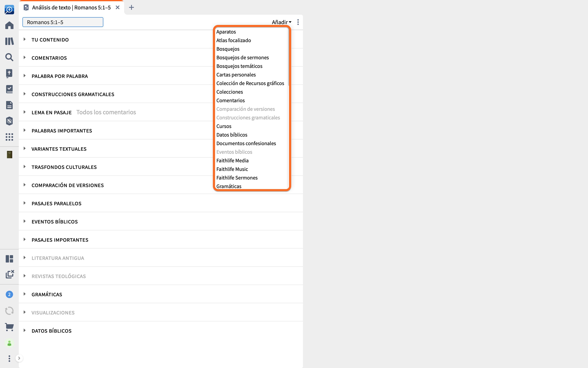Add a new tab with plus
The image size is (588, 368).
[x=131, y=8]
